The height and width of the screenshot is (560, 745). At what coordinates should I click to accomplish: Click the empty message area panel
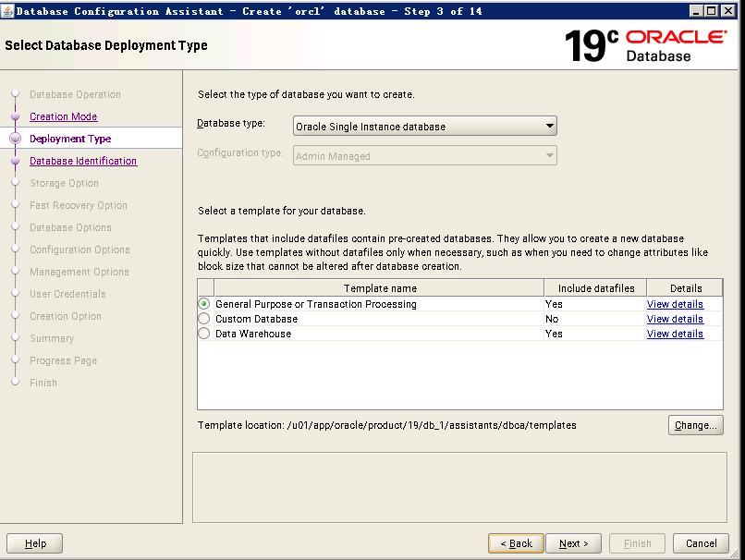(459, 487)
